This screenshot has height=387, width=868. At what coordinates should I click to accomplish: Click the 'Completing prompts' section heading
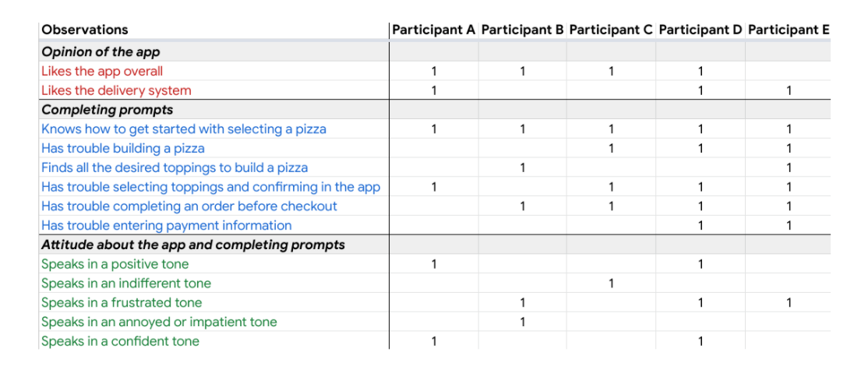pyautogui.click(x=108, y=110)
